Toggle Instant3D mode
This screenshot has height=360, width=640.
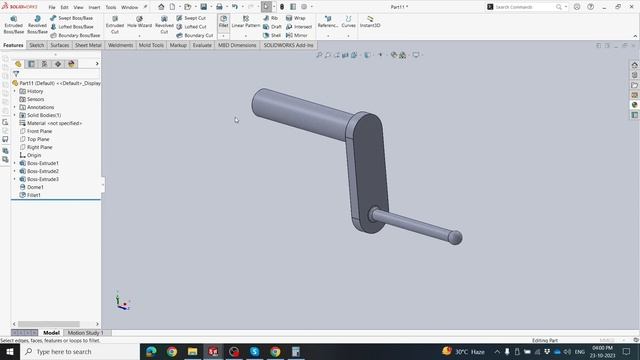pos(370,22)
